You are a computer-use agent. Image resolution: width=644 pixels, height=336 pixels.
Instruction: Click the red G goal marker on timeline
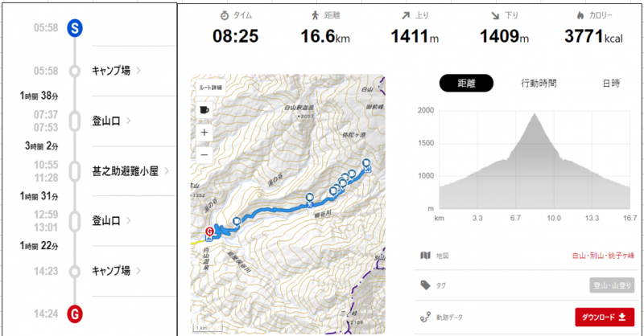tap(75, 314)
